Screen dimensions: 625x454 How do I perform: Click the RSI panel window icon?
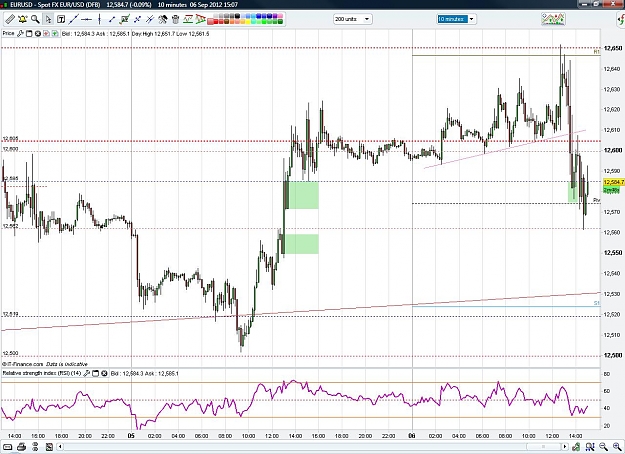click(95, 373)
